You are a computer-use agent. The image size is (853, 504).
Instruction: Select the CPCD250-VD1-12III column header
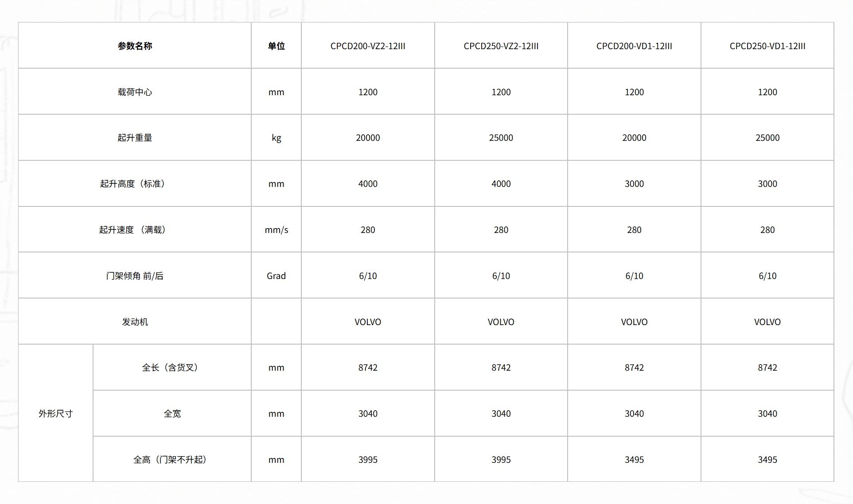click(x=767, y=46)
